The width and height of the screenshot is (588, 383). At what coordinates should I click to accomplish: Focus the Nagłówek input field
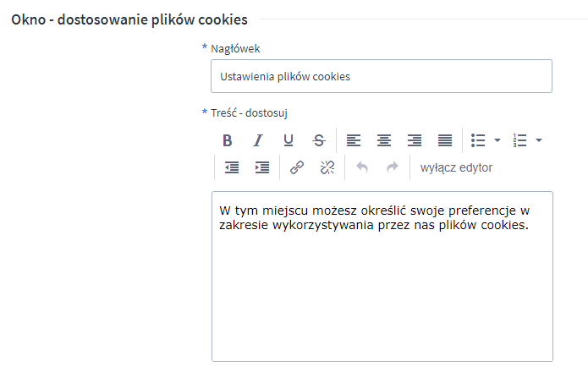click(x=381, y=76)
